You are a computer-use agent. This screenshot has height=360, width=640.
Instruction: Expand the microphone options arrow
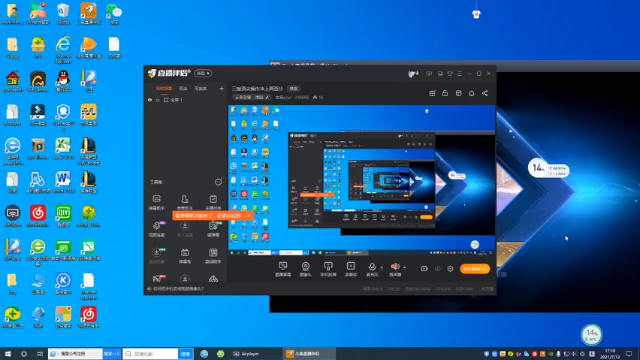(382, 268)
